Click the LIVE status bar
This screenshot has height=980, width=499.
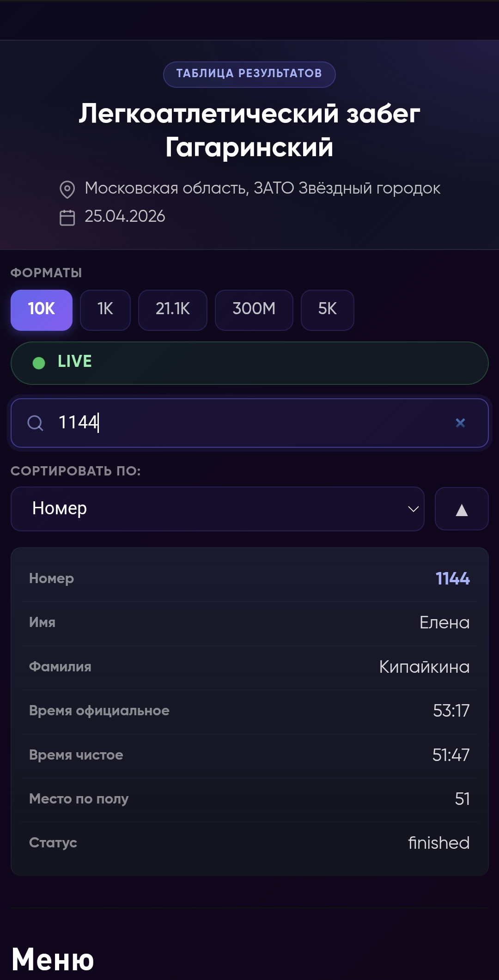249,363
